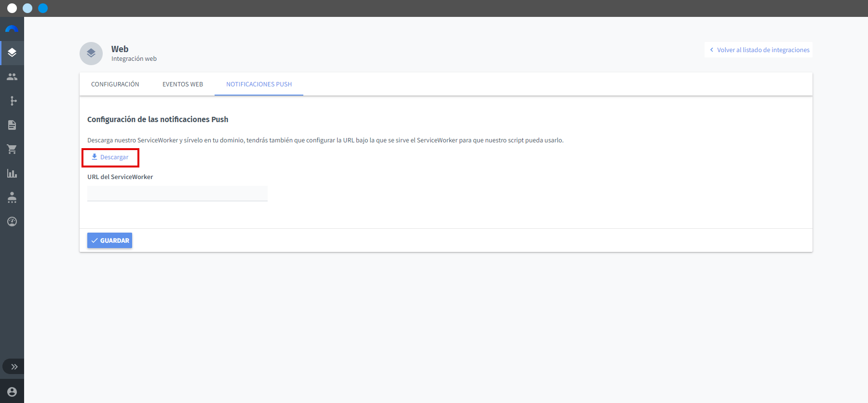The height and width of the screenshot is (403, 868).
Task: Click the white window control dot
Action: [12, 8]
